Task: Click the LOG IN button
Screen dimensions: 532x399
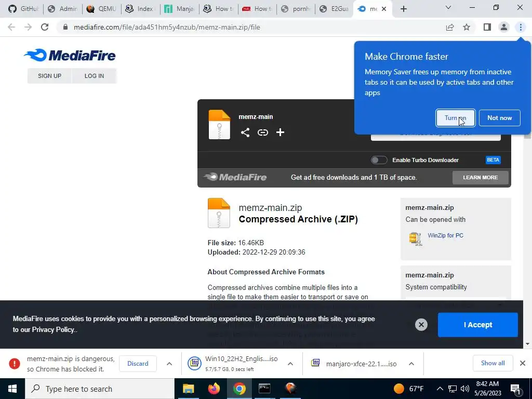Action: coord(94,76)
